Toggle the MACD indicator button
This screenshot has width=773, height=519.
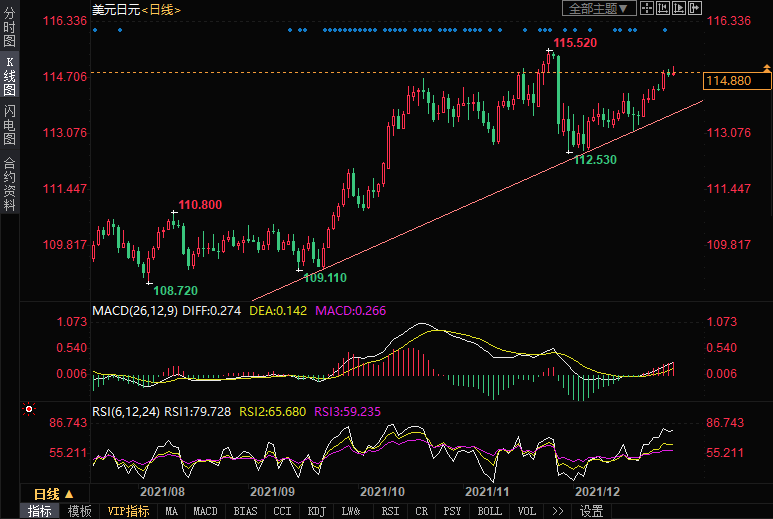tap(205, 511)
